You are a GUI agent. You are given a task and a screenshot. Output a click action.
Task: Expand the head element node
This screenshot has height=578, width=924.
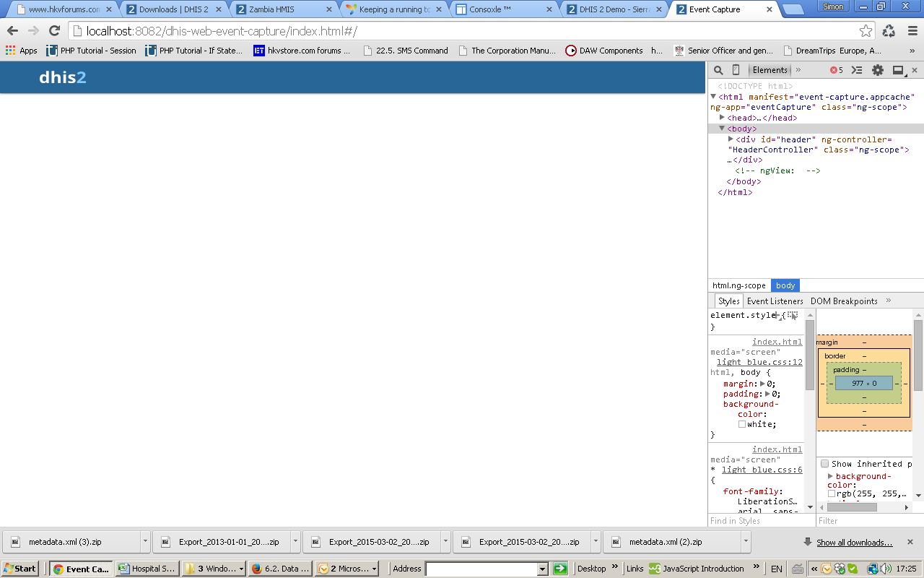click(722, 118)
